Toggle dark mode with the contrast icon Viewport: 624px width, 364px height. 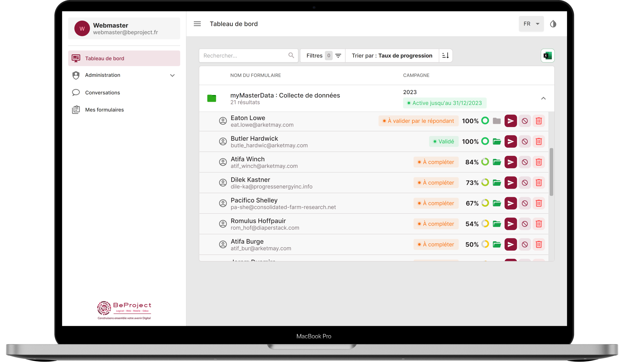point(553,24)
